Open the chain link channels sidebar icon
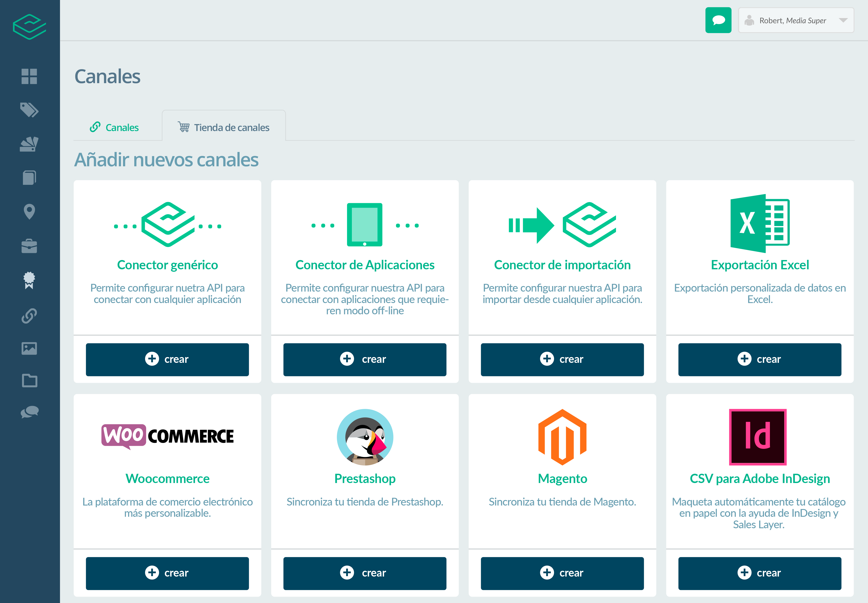The width and height of the screenshot is (868, 603). point(29,316)
